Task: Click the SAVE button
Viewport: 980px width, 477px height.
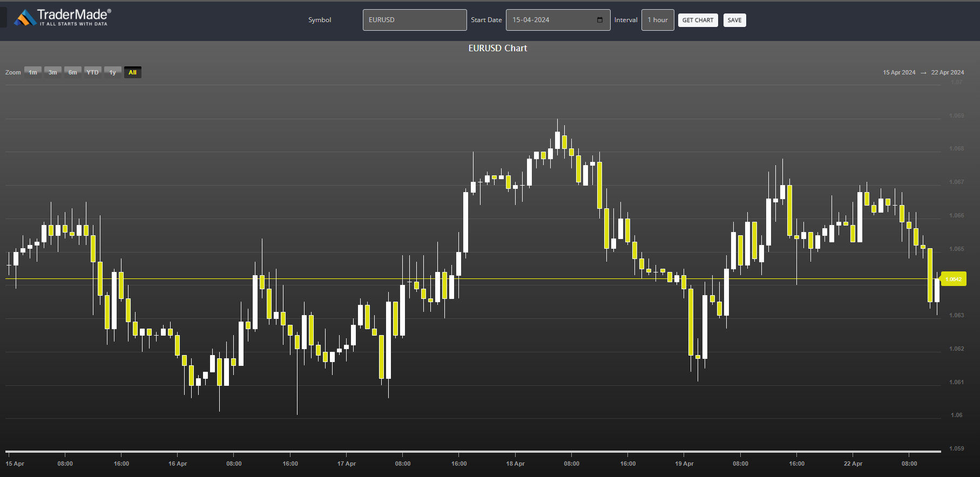Action: point(734,20)
